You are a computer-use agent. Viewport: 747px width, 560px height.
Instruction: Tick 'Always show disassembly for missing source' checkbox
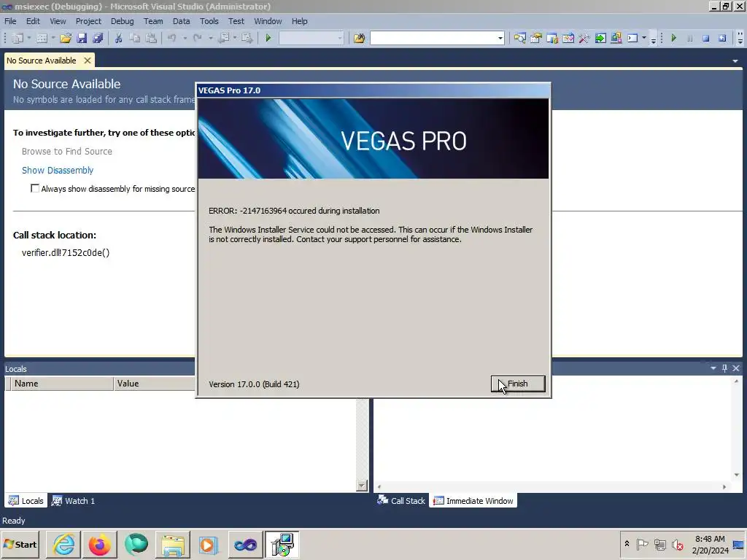click(35, 188)
